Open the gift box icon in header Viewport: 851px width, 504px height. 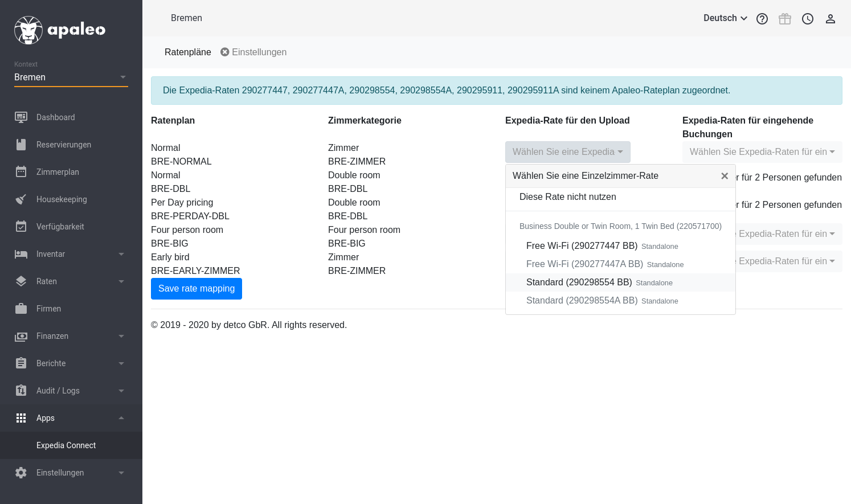[x=785, y=19]
